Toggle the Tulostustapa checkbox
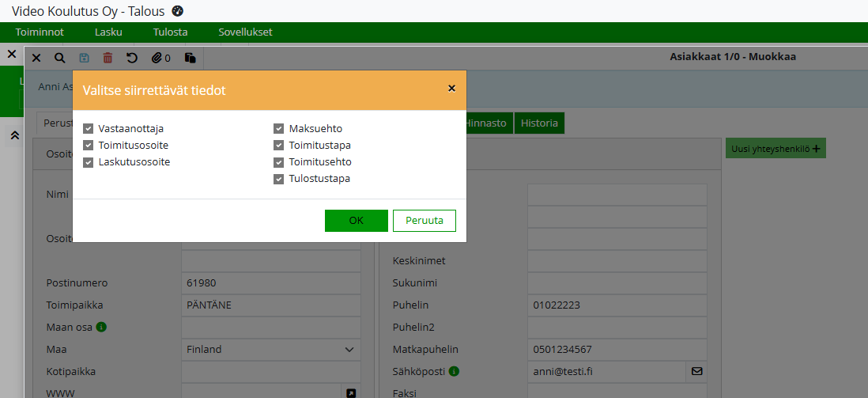This screenshot has height=398, width=868. 279,179
